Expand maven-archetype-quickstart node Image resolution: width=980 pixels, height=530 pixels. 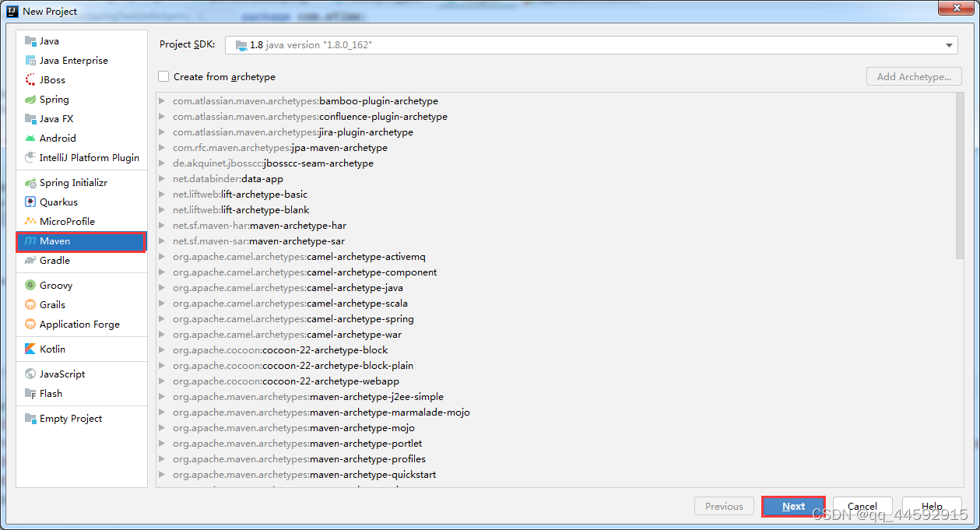[x=162, y=475]
